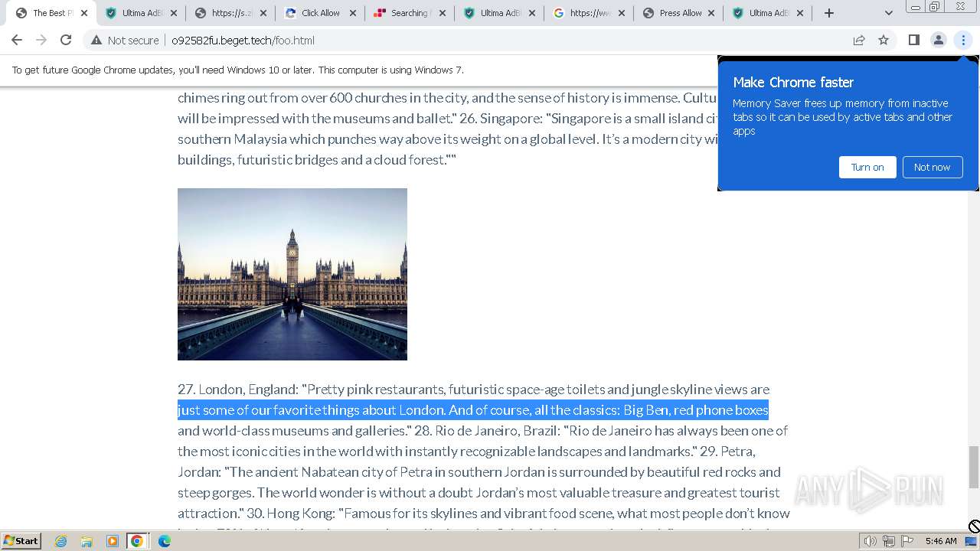This screenshot has height=551, width=980.
Task: Share this page via the share icon
Action: (x=859, y=41)
